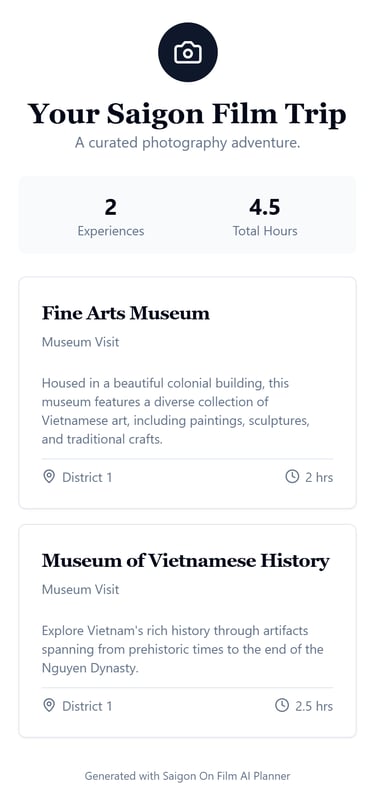The height and width of the screenshot is (805, 375).
Task: Click District 1 in the Fine Arts card
Action: 87,477
